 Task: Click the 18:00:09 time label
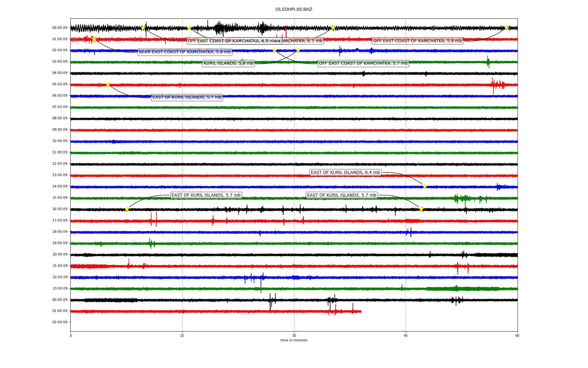[60, 232]
